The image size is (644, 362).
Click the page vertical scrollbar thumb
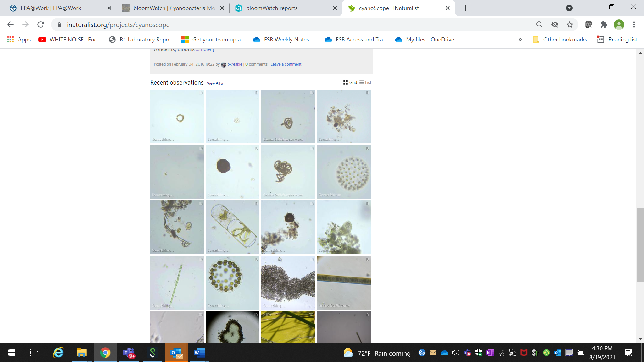640,244
